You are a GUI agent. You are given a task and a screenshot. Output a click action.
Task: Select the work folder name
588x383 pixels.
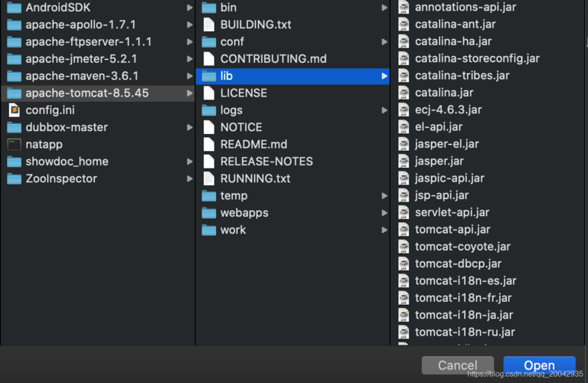tap(233, 230)
